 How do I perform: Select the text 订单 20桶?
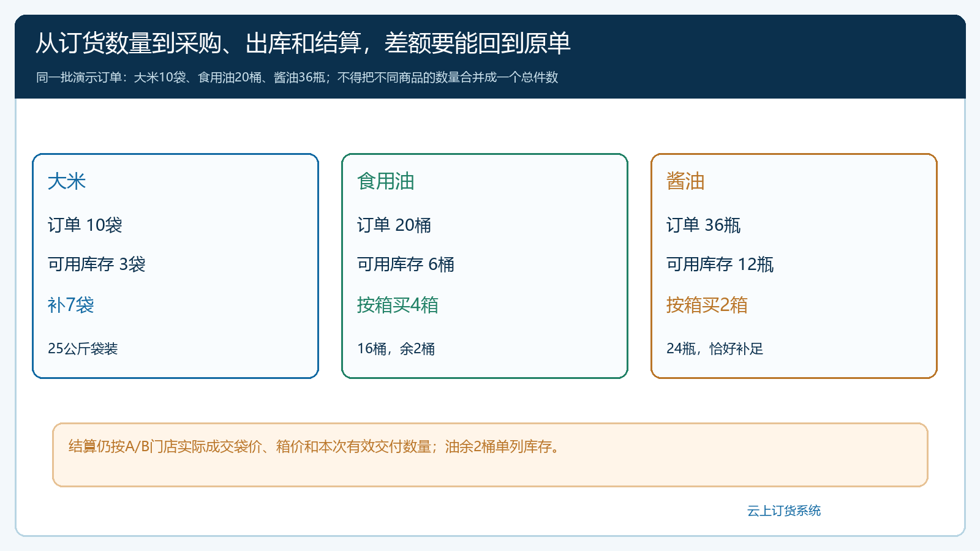click(x=394, y=225)
